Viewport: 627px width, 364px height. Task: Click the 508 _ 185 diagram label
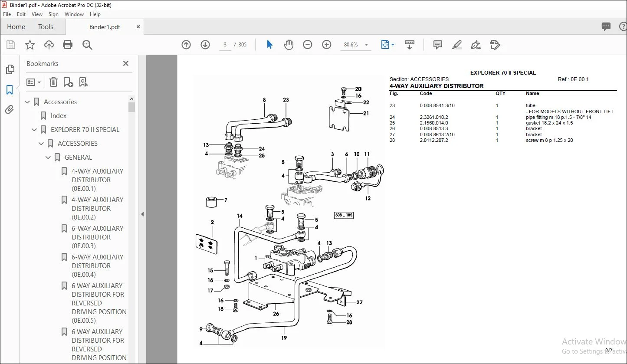[344, 215]
